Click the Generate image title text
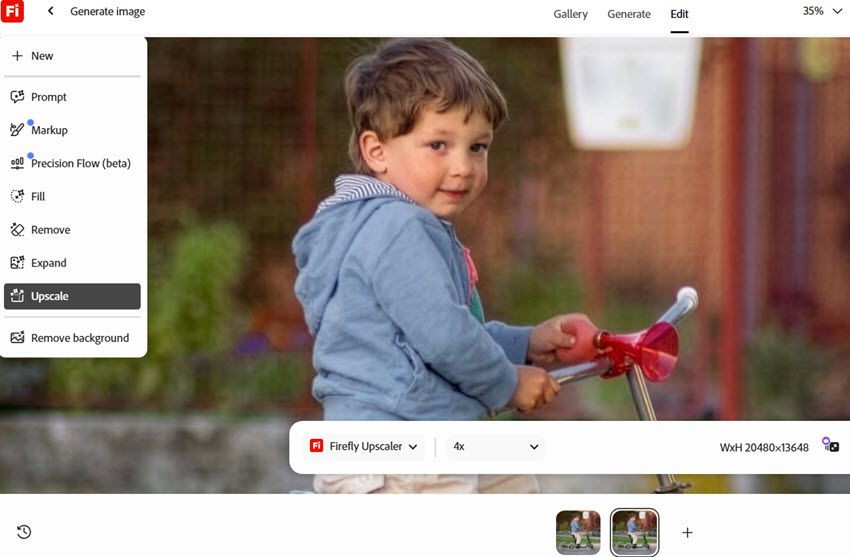 [x=107, y=11]
